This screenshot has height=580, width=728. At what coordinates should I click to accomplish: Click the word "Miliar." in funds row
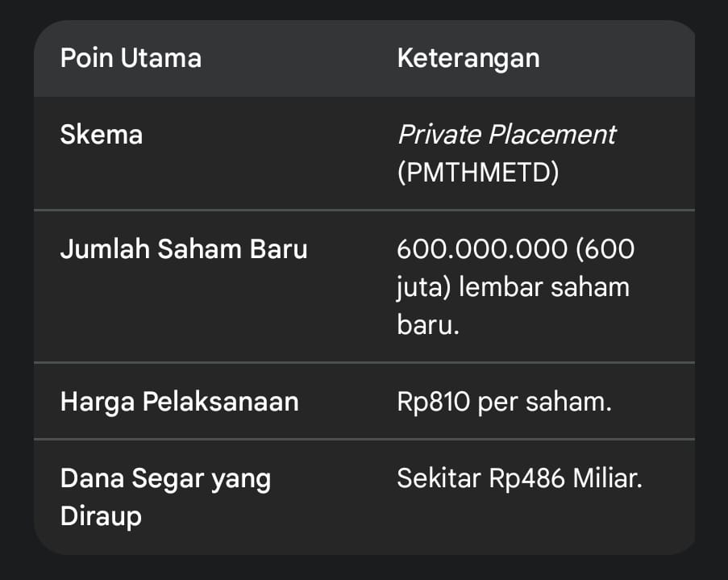pyautogui.click(x=607, y=478)
